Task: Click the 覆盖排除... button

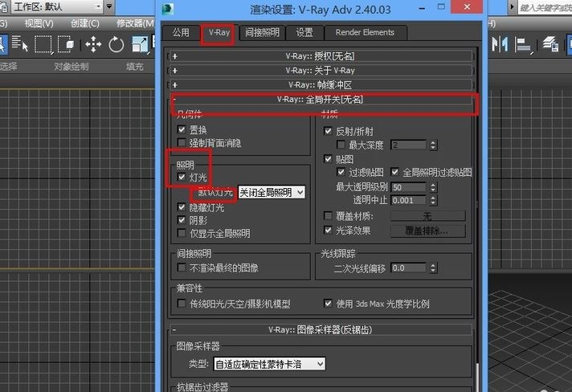Action: 428,231
